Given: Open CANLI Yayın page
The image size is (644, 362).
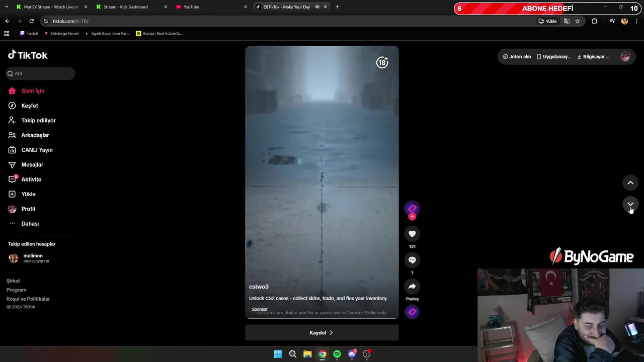Looking at the screenshot, I should pos(37,150).
